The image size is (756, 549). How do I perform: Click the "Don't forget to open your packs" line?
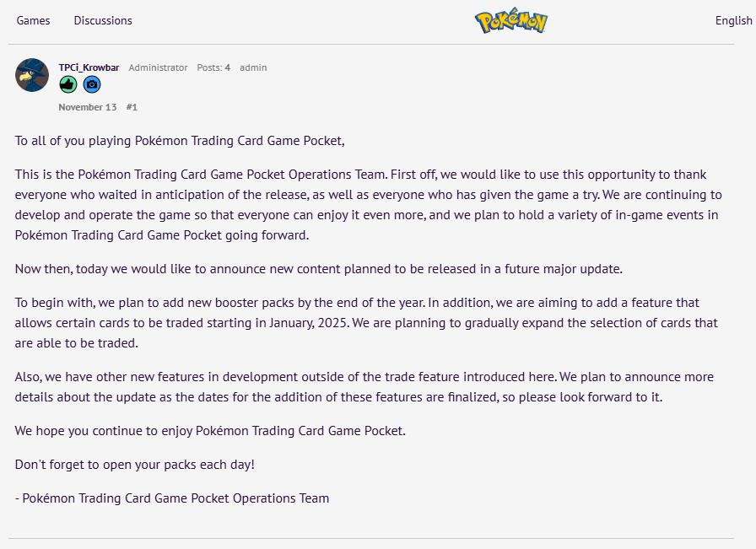pyautogui.click(x=134, y=465)
